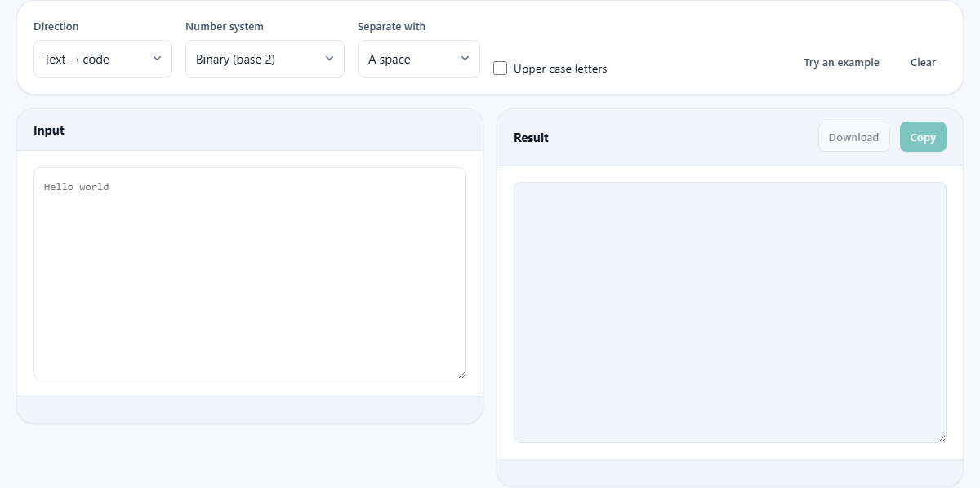The image size is (980, 488).
Task: Focus the Input text area
Action: click(250, 273)
